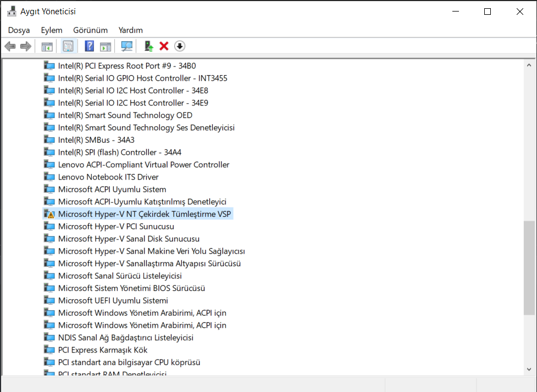Click the device icon beside Lenovo Notebook ITS Driver
This screenshot has height=392, width=537.
point(49,177)
